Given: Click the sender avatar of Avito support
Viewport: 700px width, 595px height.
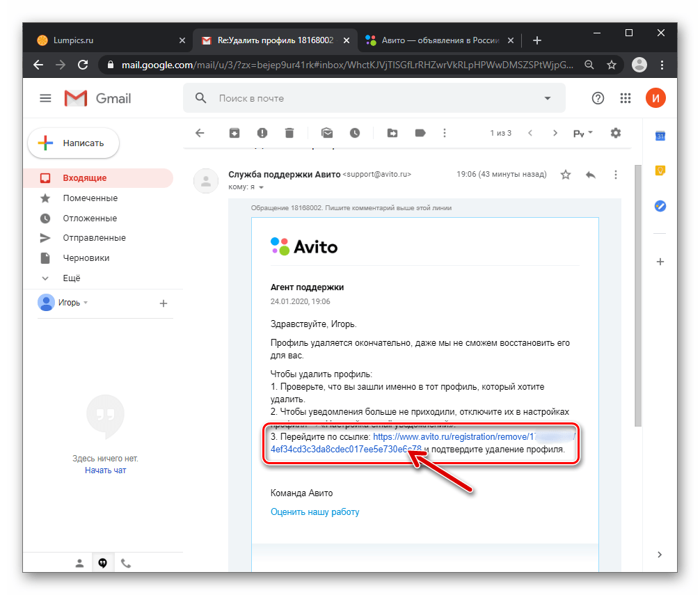Looking at the screenshot, I should (206, 181).
